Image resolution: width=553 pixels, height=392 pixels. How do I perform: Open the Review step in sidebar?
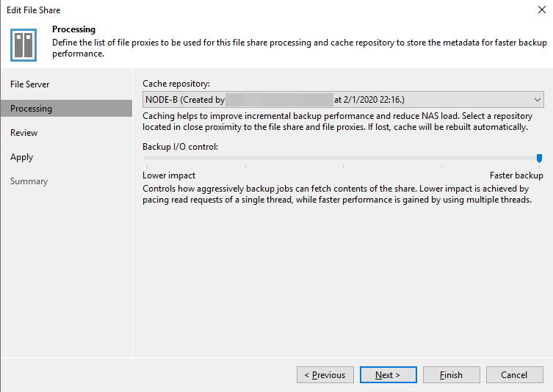(x=24, y=133)
